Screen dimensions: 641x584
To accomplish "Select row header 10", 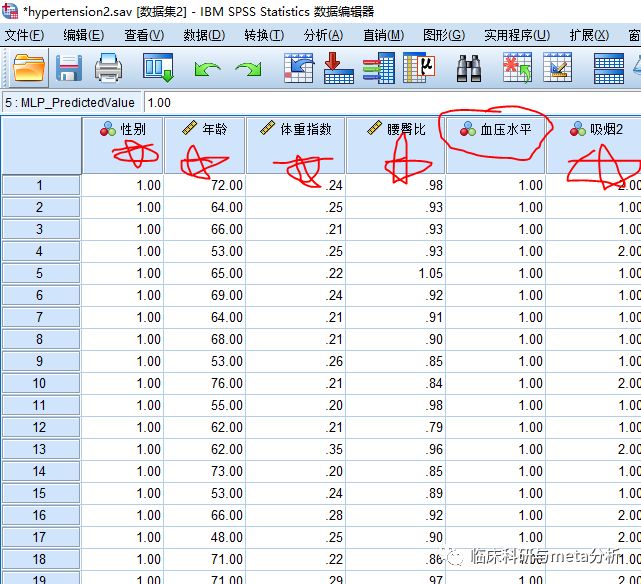I will pyautogui.click(x=41, y=383).
